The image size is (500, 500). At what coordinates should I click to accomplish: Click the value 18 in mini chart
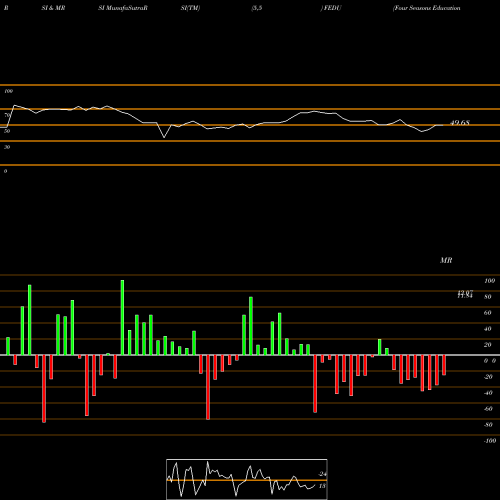coord(322,486)
